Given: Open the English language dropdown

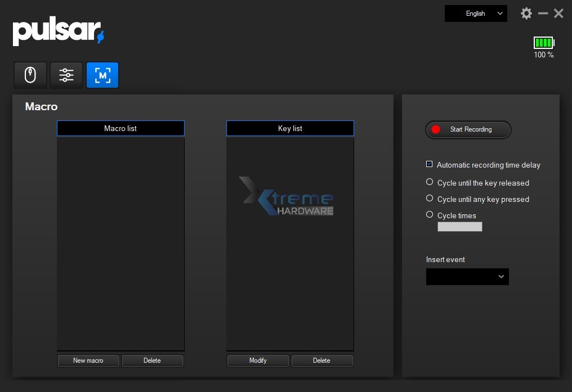Looking at the screenshot, I should (x=476, y=13).
